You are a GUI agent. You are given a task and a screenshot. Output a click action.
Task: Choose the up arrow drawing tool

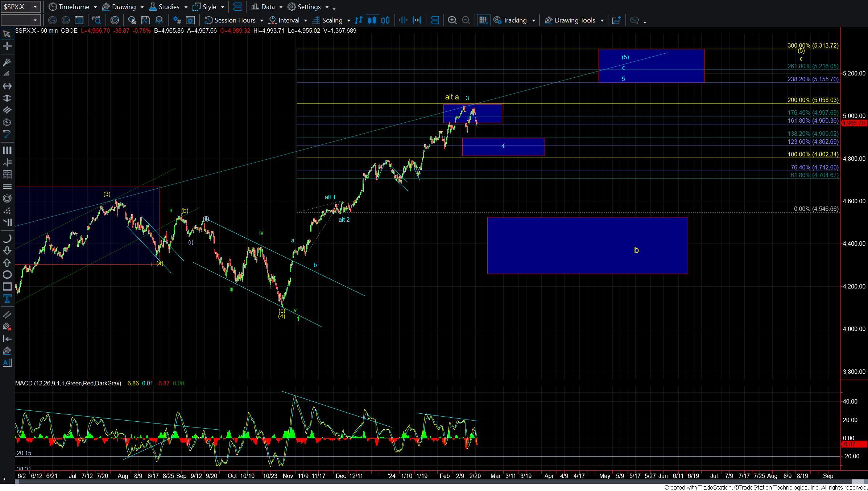7,262
